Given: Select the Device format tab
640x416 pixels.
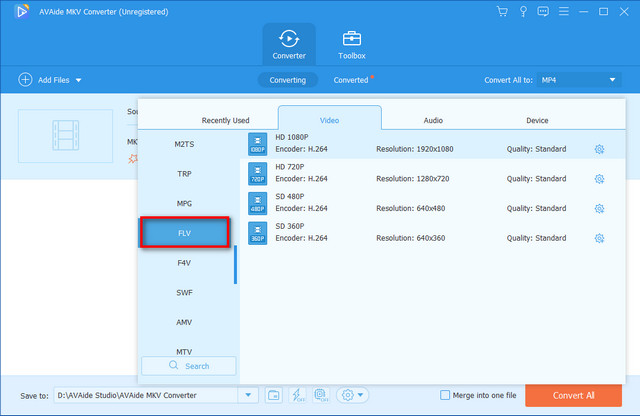Looking at the screenshot, I should pyautogui.click(x=537, y=120).
